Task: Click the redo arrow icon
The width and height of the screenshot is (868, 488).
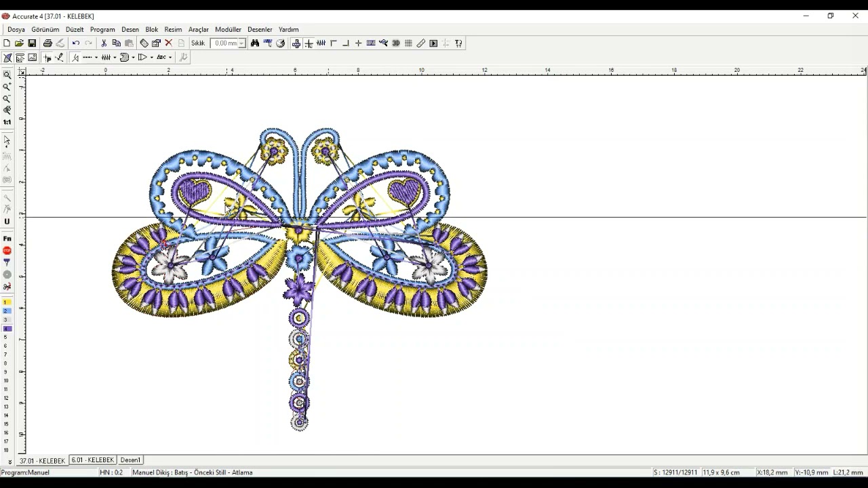Action: (88, 43)
